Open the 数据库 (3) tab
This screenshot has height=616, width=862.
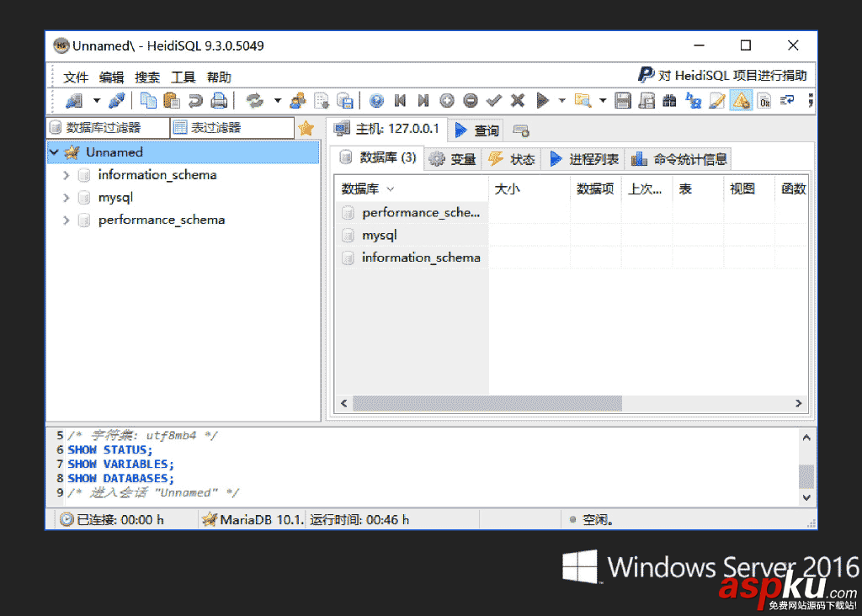tap(378, 158)
